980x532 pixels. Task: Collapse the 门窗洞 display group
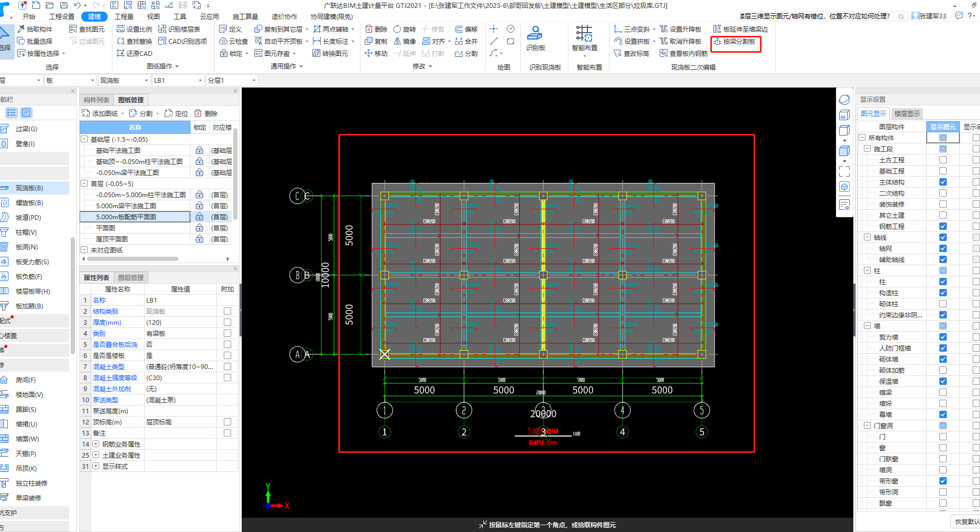pyautogui.click(x=867, y=425)
